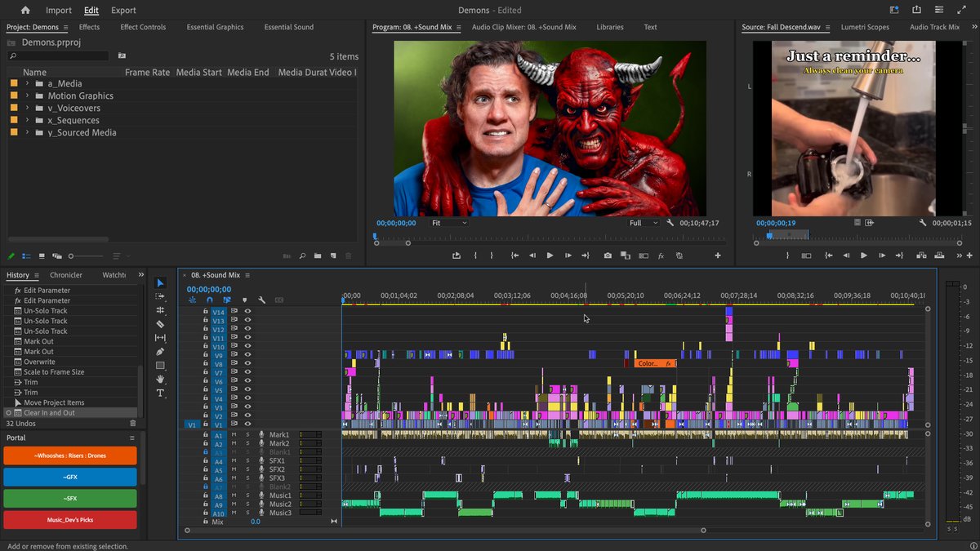Switch Project panel to freeform view
Viewport: 980px width, 551px height.
pos(56,256)
